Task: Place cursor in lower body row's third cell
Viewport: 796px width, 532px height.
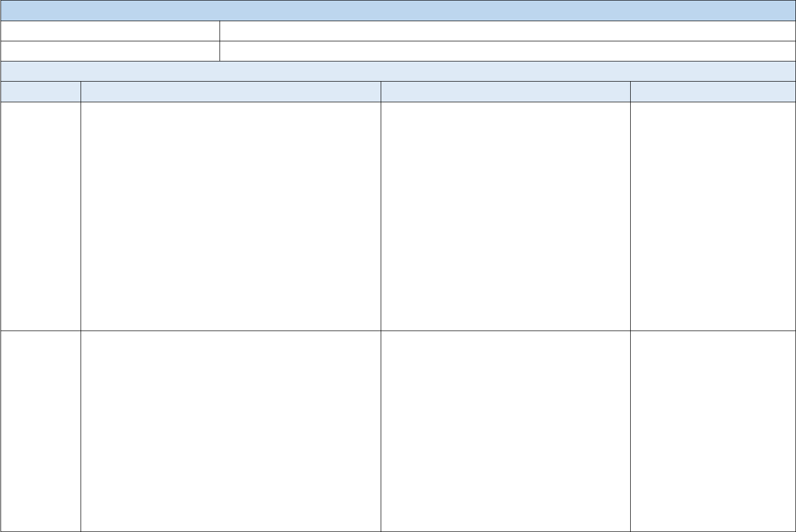Action: tap(505, 431)
